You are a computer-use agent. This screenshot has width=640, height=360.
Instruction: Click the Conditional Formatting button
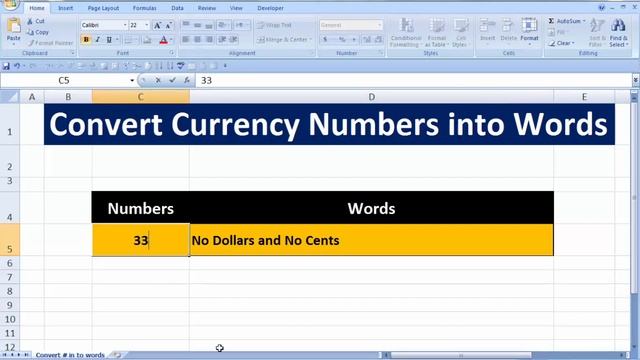(x=406, y=33)
